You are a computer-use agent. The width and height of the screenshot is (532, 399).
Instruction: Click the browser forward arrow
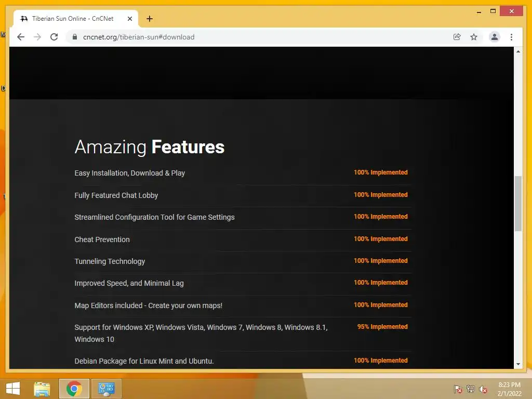coord(37,37)
